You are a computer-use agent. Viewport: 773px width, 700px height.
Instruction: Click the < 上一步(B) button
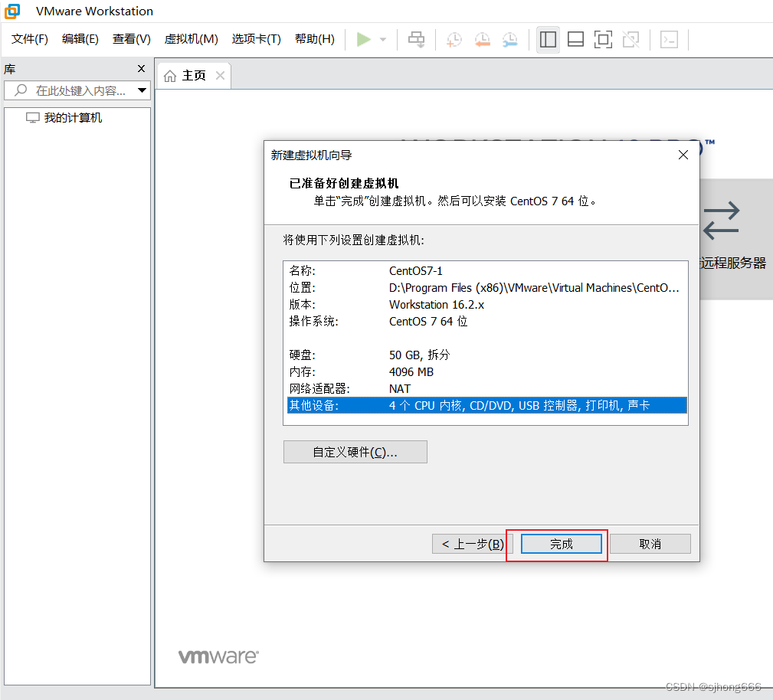click(472, 544)
